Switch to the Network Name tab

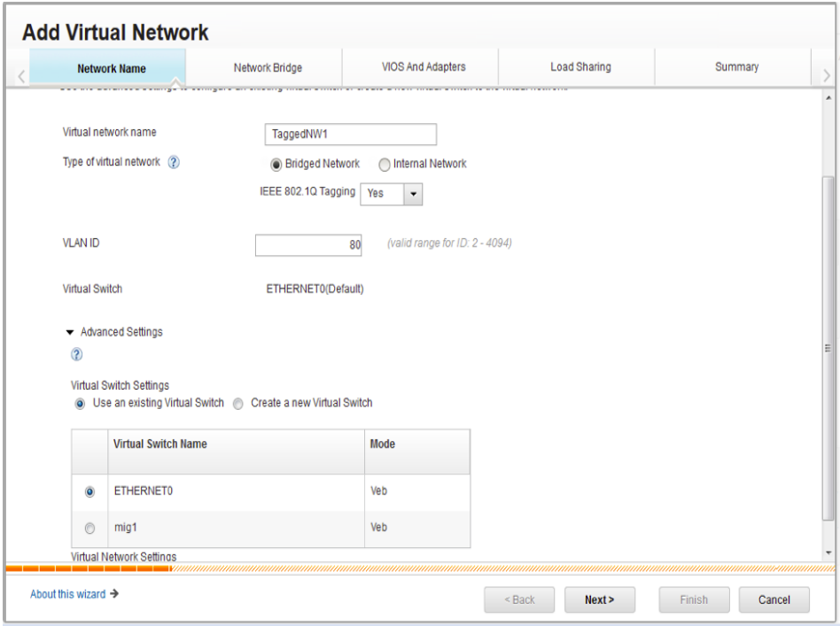pyautogui.click(x=108, y=67)
